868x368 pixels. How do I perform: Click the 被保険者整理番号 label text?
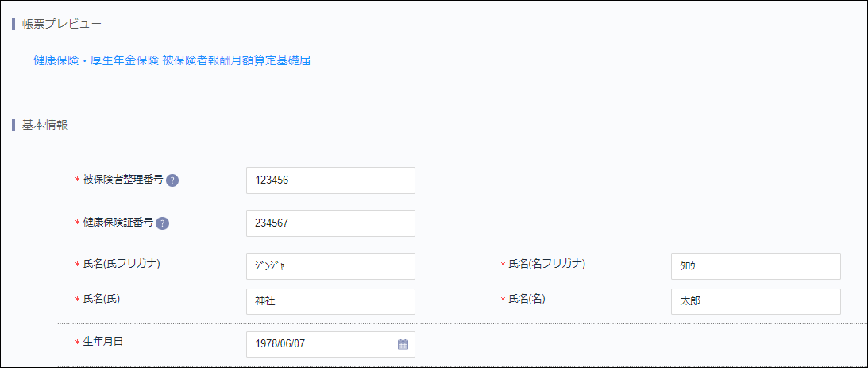pyautogui.click(x=123, y=180)
